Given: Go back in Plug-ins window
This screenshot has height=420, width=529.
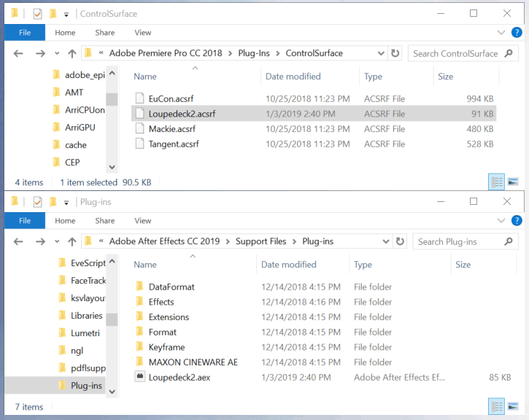Looking at the screenshot, I should (18, 241).
